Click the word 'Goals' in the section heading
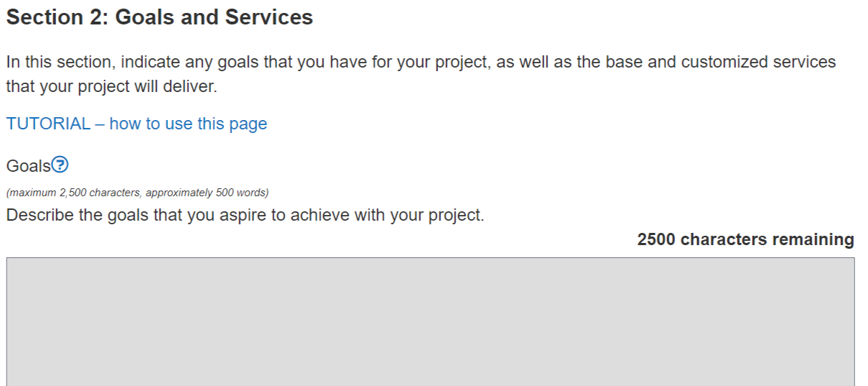Image resolution: width=868 pixels, height=386 pixels. pos(145,17)
